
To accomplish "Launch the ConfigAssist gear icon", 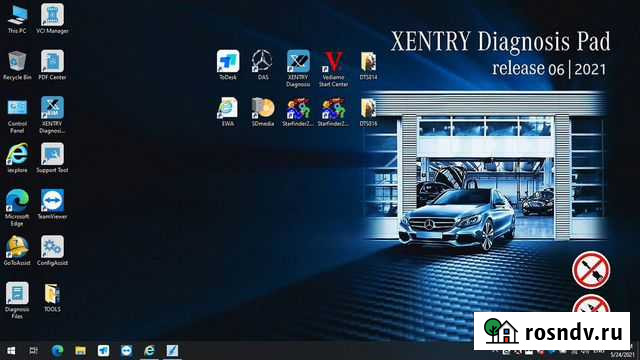I will [52, 251].
